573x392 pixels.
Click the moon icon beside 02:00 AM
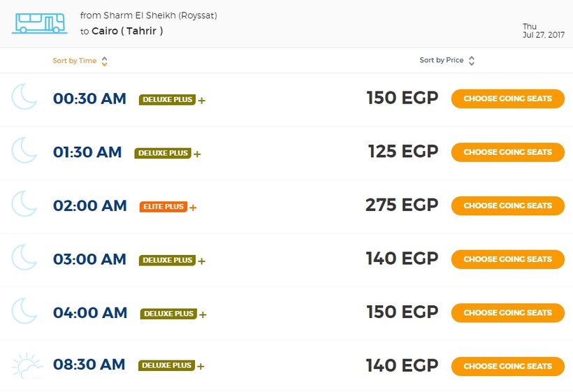(24, 204)
